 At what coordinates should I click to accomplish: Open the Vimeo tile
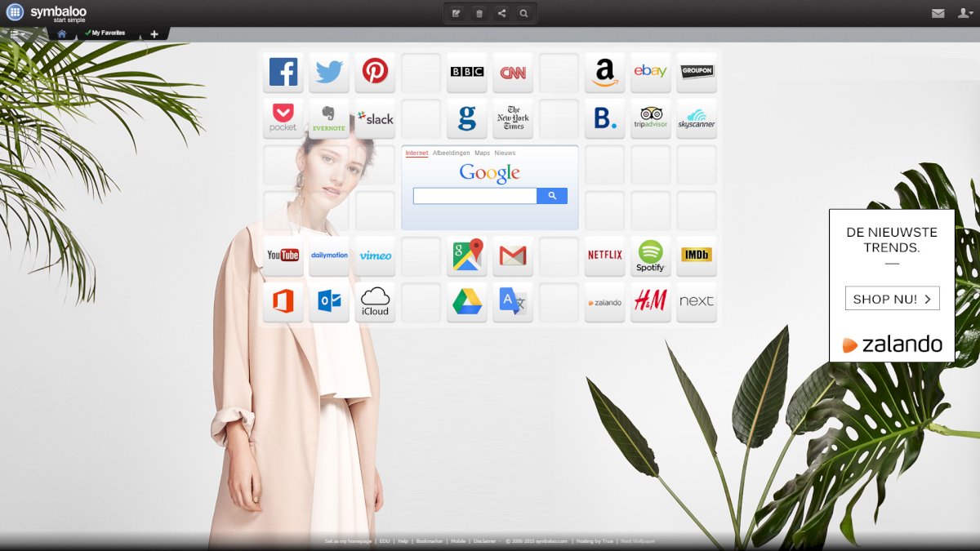[375, 256]
